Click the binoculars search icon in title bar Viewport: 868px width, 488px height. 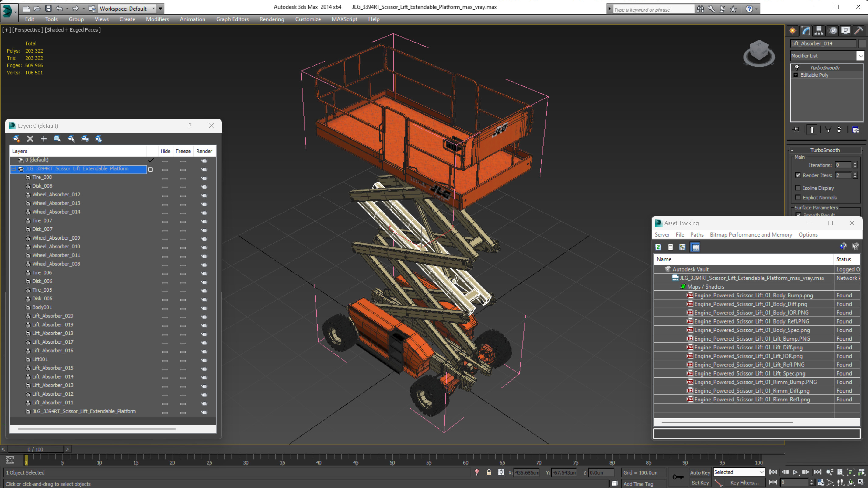coord(700,9)
